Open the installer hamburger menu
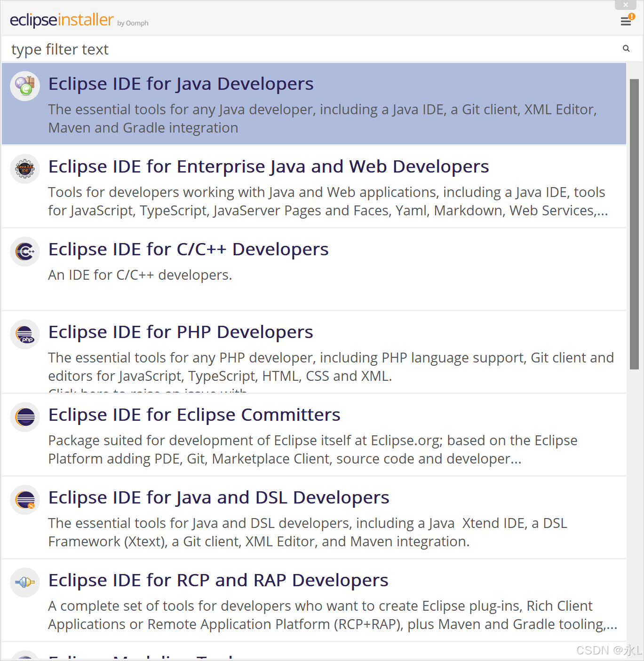 626,22
